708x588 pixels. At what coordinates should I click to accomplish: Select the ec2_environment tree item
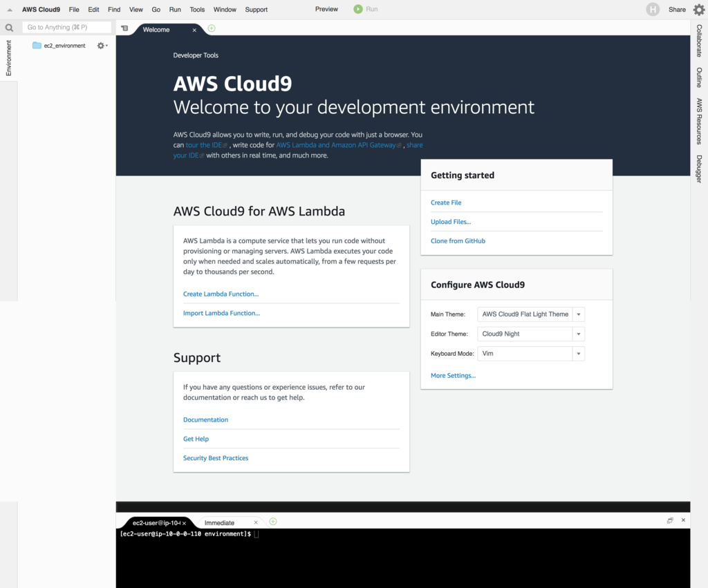(x=64, y=46)
